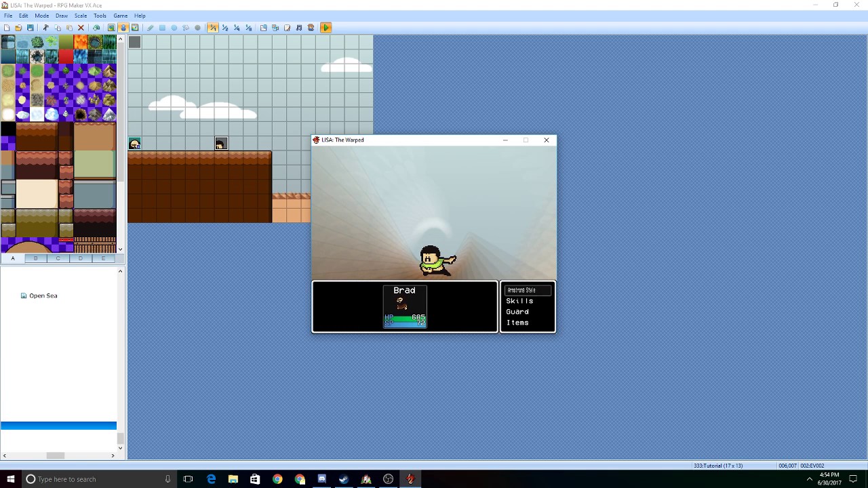
Task: Open the Script Editor icon
Action: 287,28
